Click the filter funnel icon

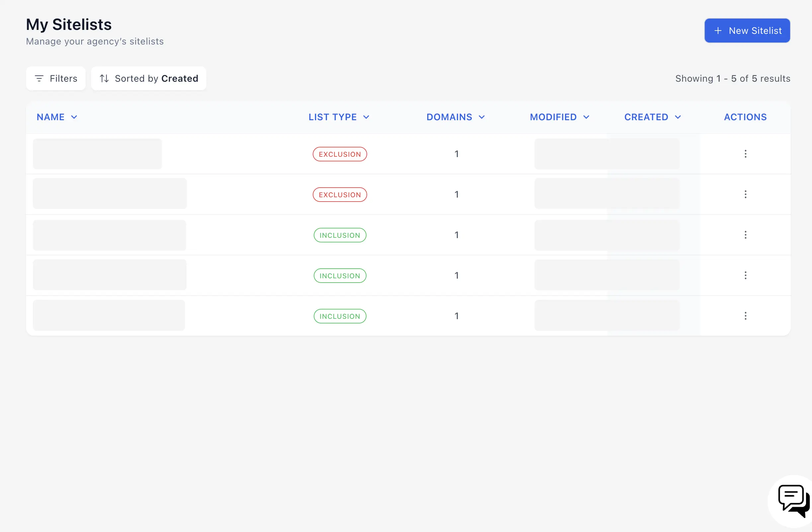pyautogui.click(x=40, y=78)
